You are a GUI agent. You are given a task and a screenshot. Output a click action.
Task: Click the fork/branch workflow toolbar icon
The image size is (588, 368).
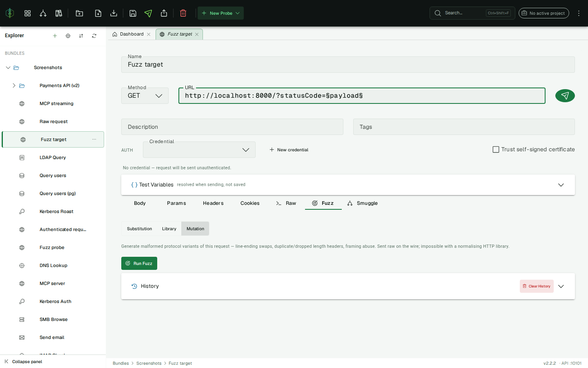tap(43, 13)
